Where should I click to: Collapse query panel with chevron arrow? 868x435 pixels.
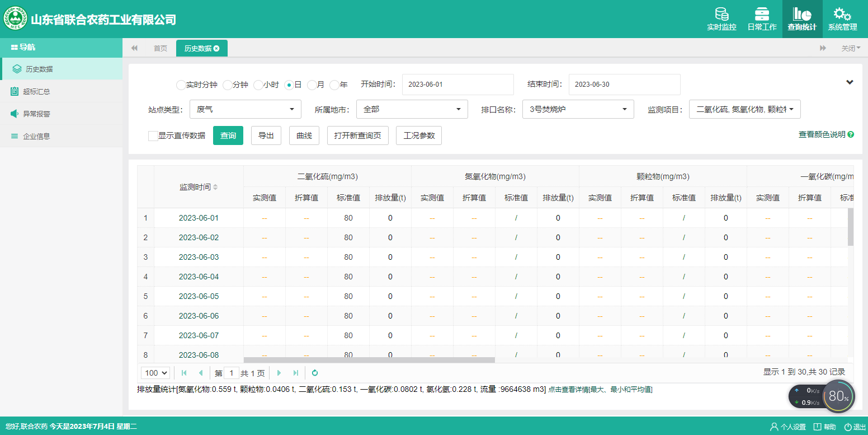click(x=850, y=82)
